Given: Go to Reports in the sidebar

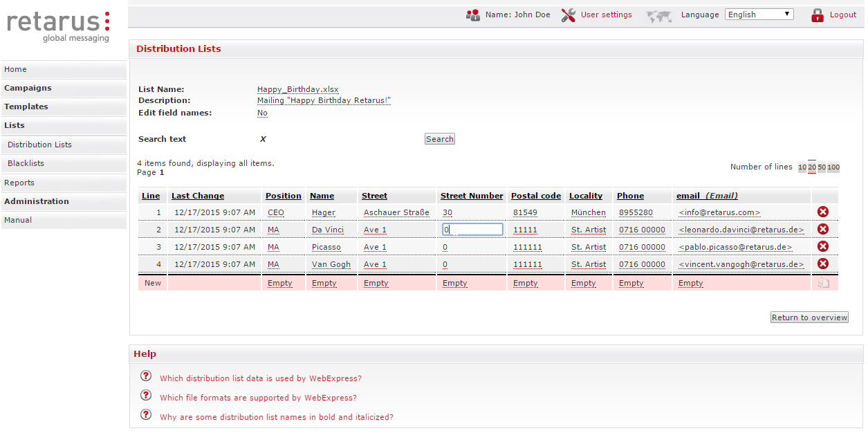Looking at the screenshot, I should pyautogui.click(x=19, y=183).
